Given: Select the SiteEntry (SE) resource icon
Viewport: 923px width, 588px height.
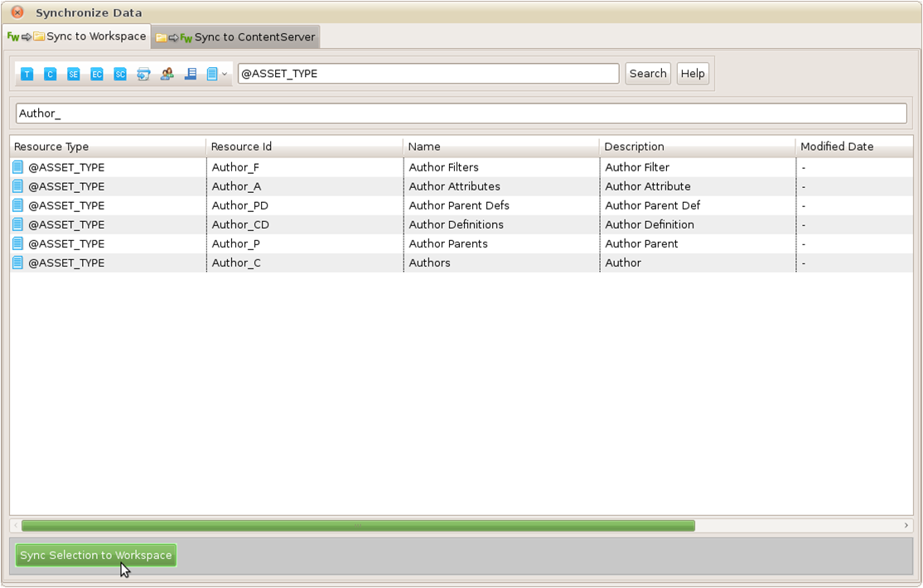Looking at the screenshot, I should point(74,75).
